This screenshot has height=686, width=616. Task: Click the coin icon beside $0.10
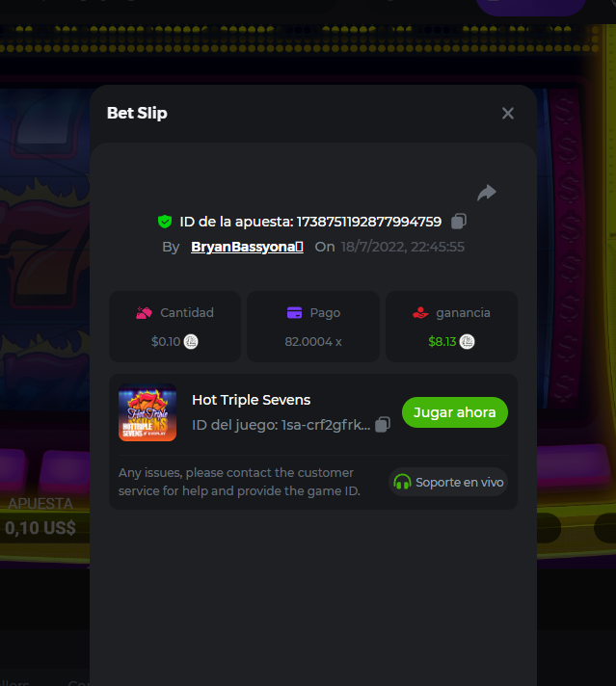tap(191, 341)
